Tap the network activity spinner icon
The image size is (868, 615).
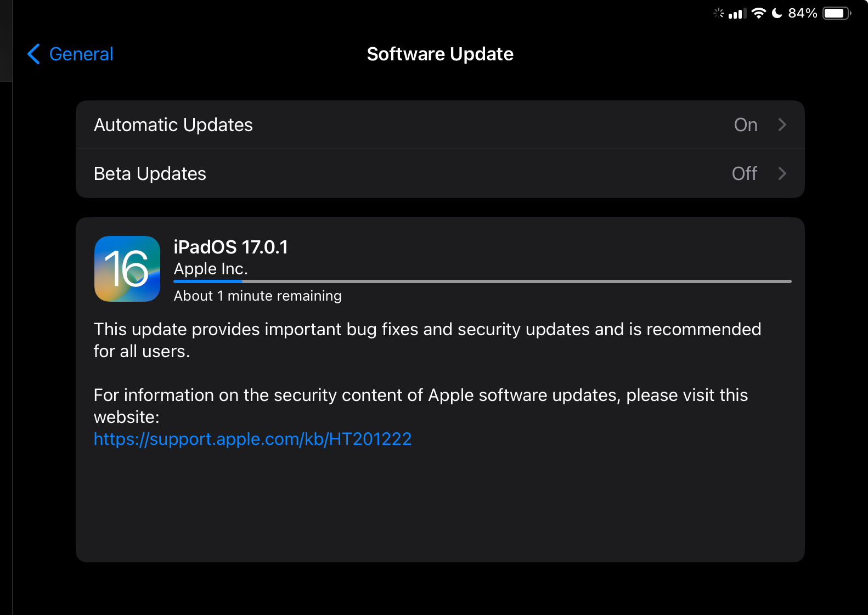coord(718,13)
